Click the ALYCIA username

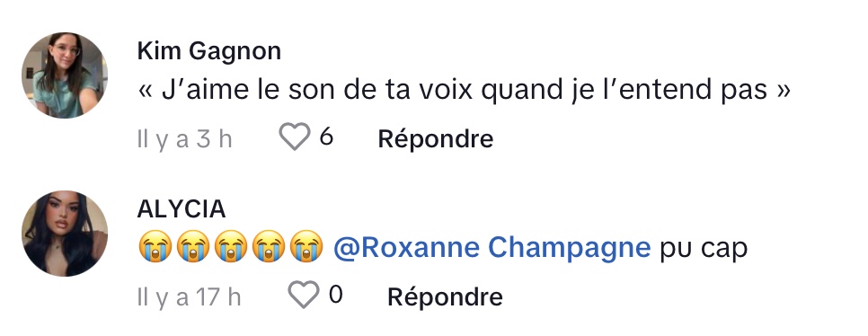tap(182, 209)
